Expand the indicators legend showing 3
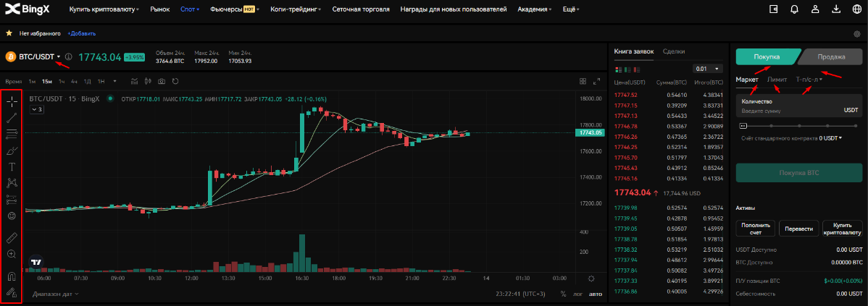This screenshot has height=306, width=868. tap(36, 109)
